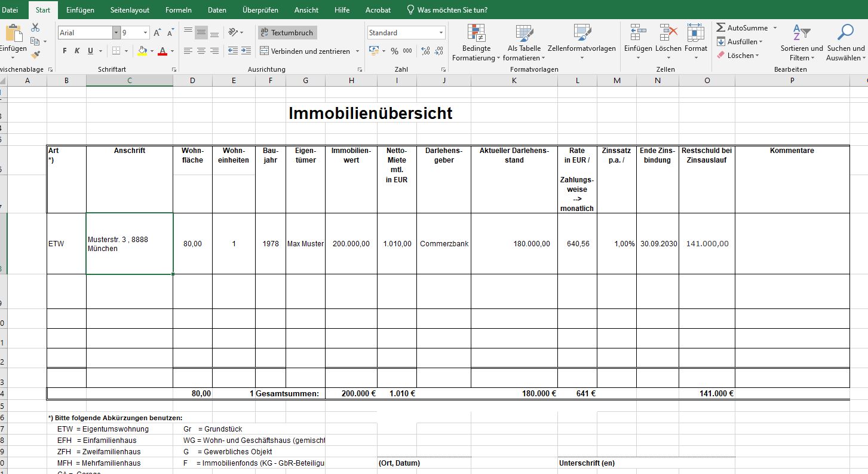Open the number format Standard dropdown
Image resolution: width=868 pixels, height=474 pixels.
click(x=441, y=33)
